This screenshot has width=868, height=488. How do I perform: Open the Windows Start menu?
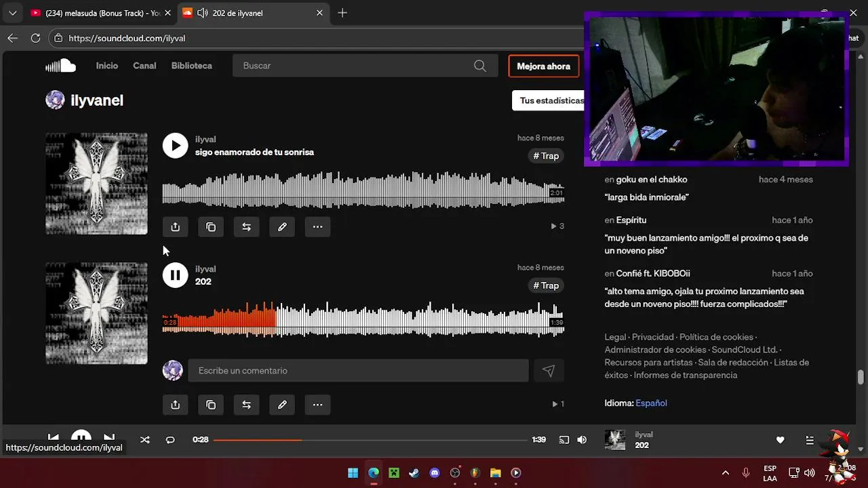353,473
